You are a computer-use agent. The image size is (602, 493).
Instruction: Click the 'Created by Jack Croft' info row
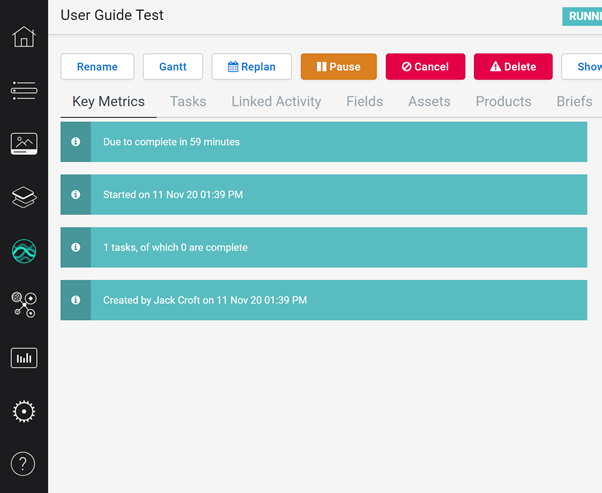(x=324, y=300)
